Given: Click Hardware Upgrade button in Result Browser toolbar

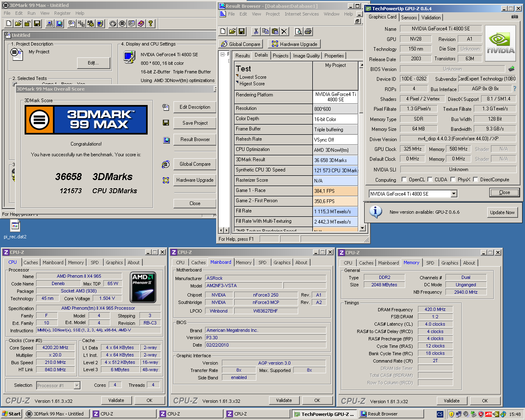Looking at the screenshot, I should [x=294, y=44].
